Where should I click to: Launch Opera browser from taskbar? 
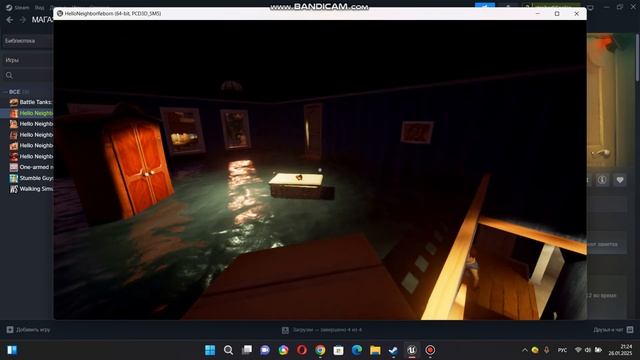302,350
